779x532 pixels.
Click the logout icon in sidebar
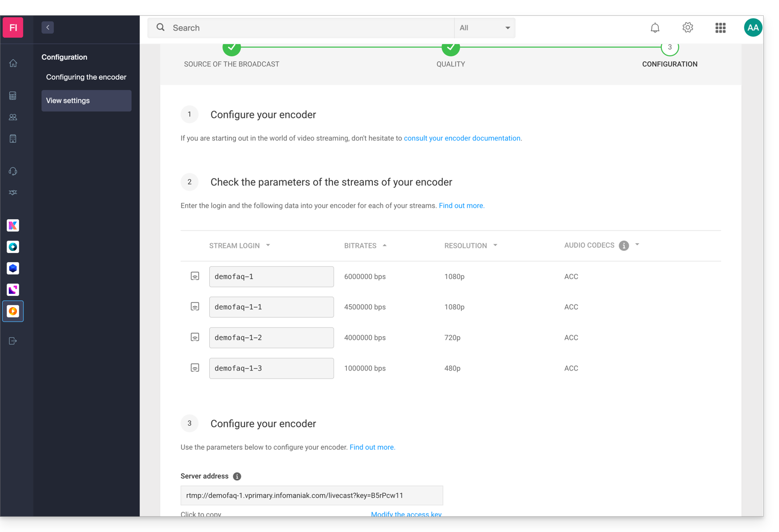[x=13, y=341]
